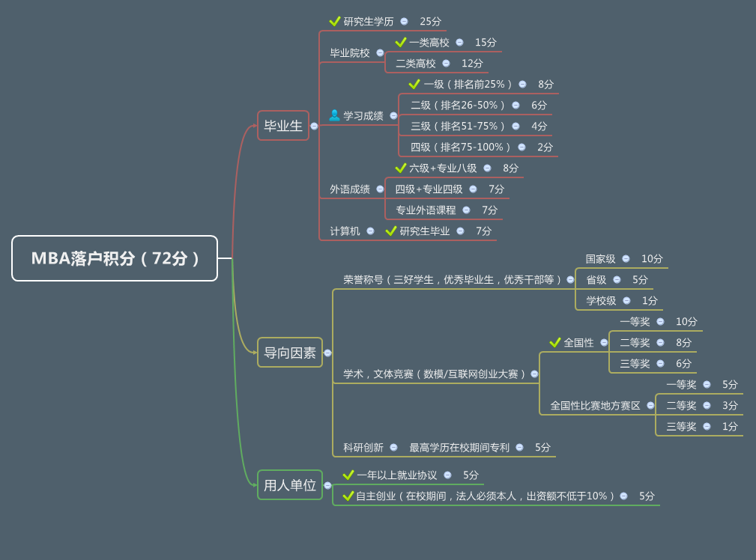Select 二级（排名26-50%）topic
Screen dimensions: 756x560
tap(458, 105)
